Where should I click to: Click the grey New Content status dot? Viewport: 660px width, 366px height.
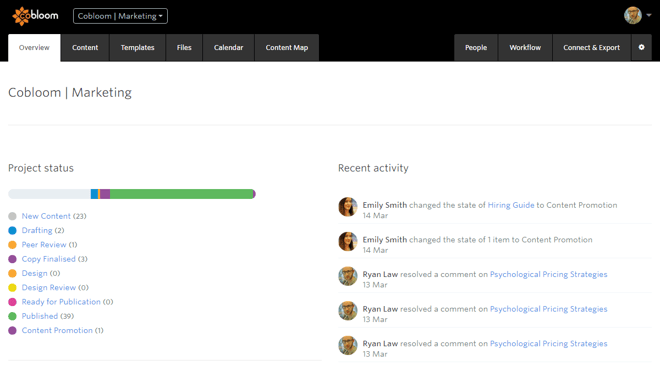point(12,216)
